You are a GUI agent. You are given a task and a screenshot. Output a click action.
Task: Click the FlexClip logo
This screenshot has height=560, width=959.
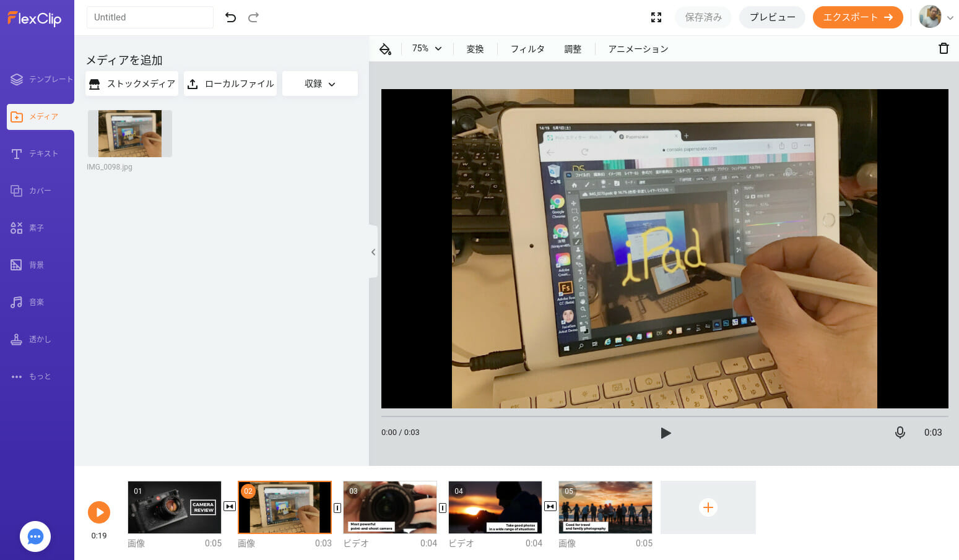click(35, 19)
